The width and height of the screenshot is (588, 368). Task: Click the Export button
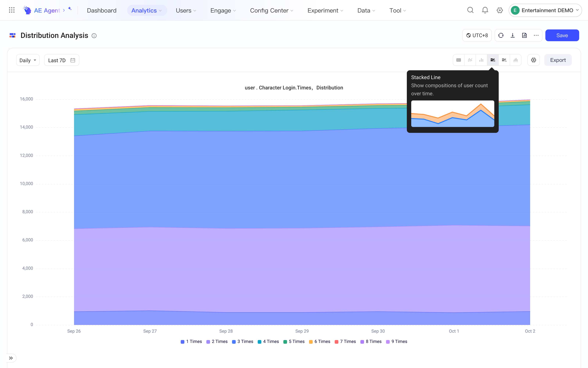coord(558,60)
